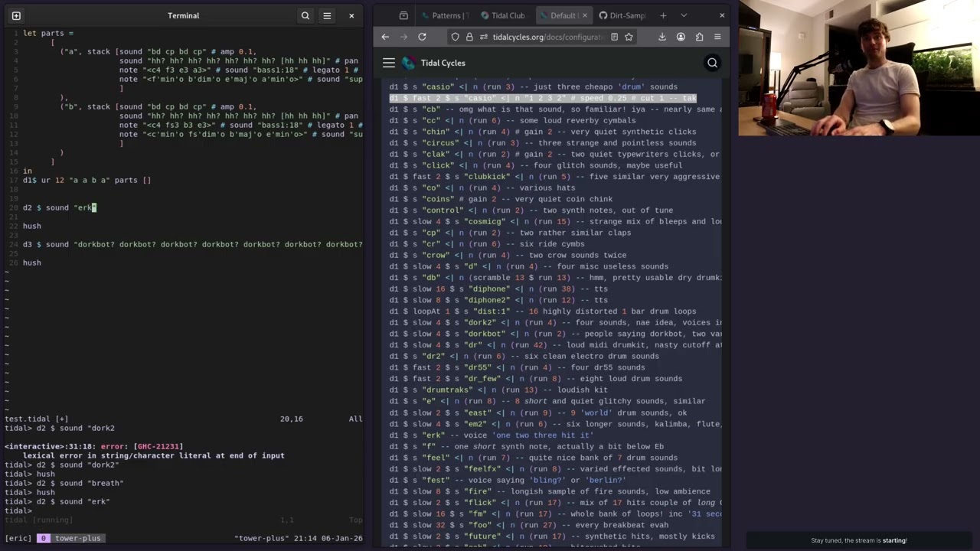The height and width of the screenshot is (551, 980).
Task: Click the empty tidal> prompt line
Action: tap(18, 510)
